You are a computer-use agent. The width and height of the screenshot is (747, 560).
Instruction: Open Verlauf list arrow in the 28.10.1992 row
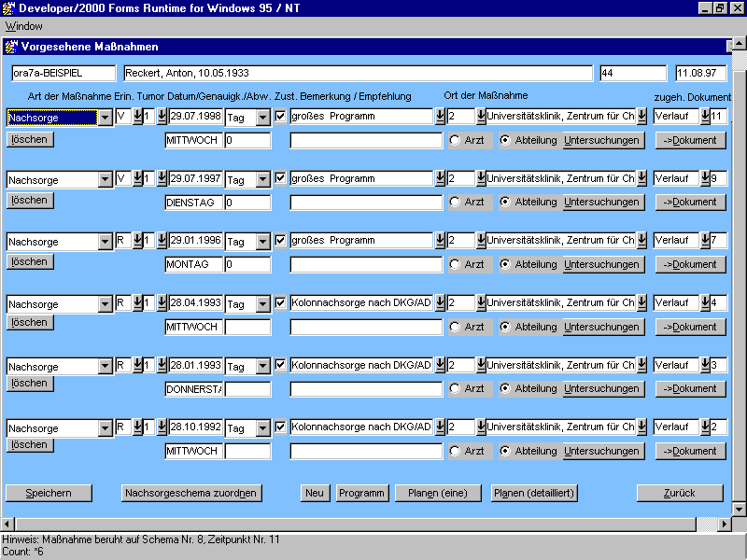coord(705,427)
